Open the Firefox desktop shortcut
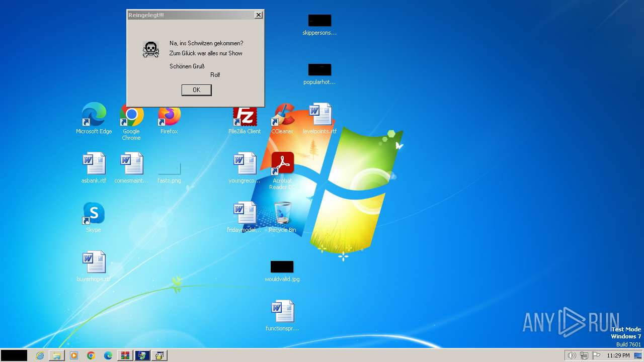644x362 pixels. pos(169,120)
